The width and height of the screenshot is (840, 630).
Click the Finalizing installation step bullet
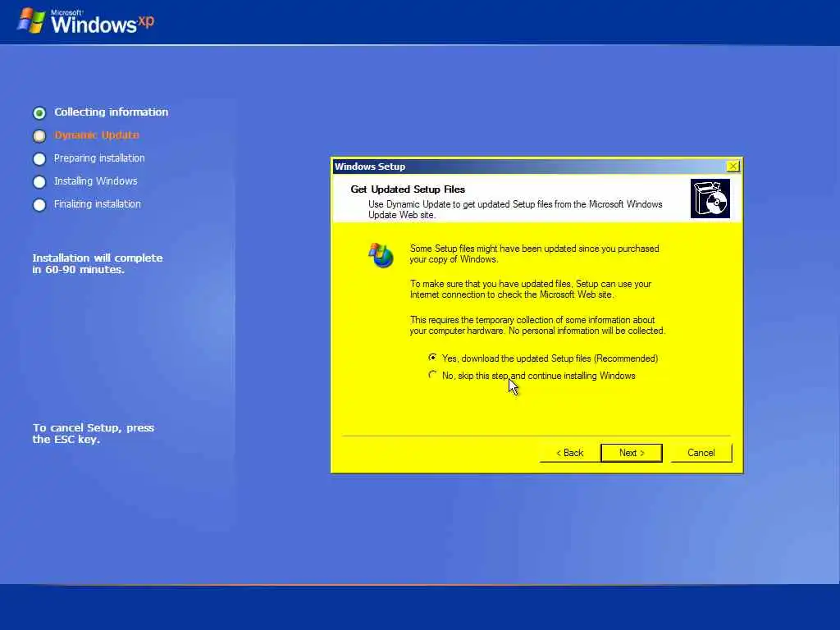click(39, 204)
